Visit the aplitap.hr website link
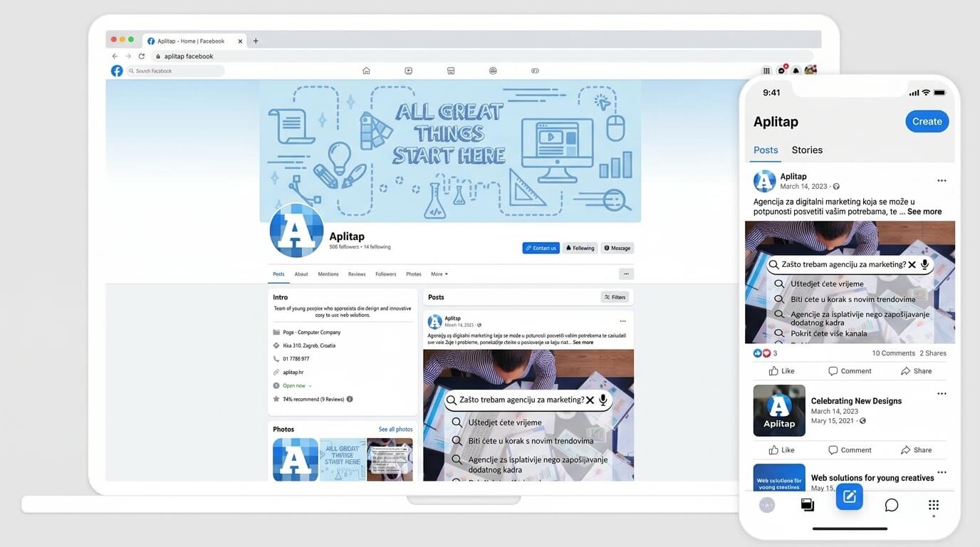This screenshot has width=980, height=547. pyautogui.click(x=293, y=373)
